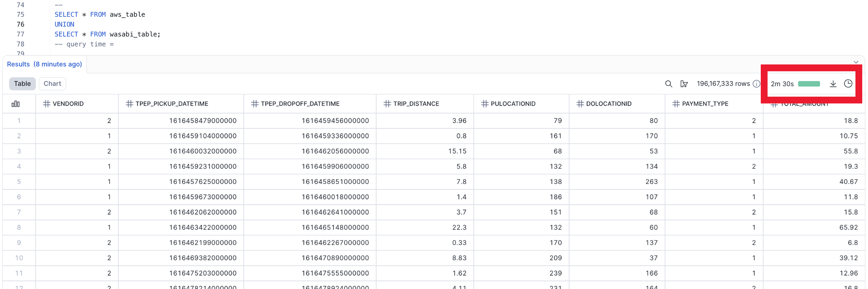The height and width of the screenshot is (289, 868).
Task: Collapse the results panel chevron
Action: [856, 62]
